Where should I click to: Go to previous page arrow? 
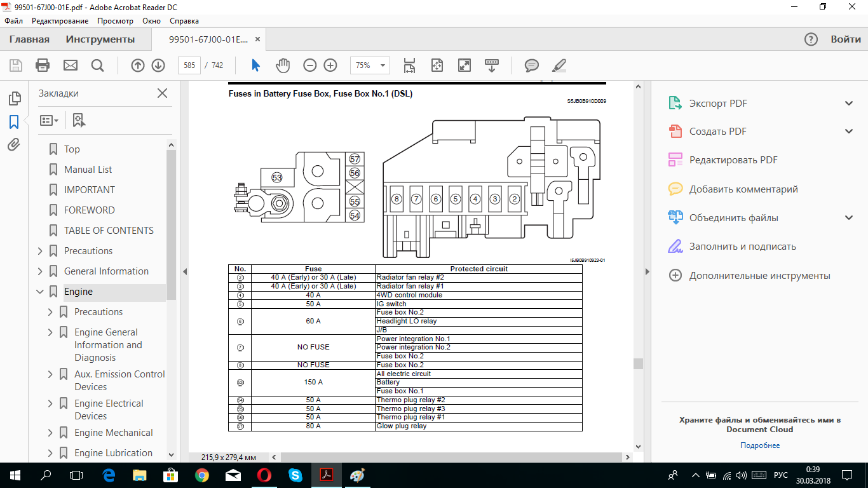(x=137, y=65)
